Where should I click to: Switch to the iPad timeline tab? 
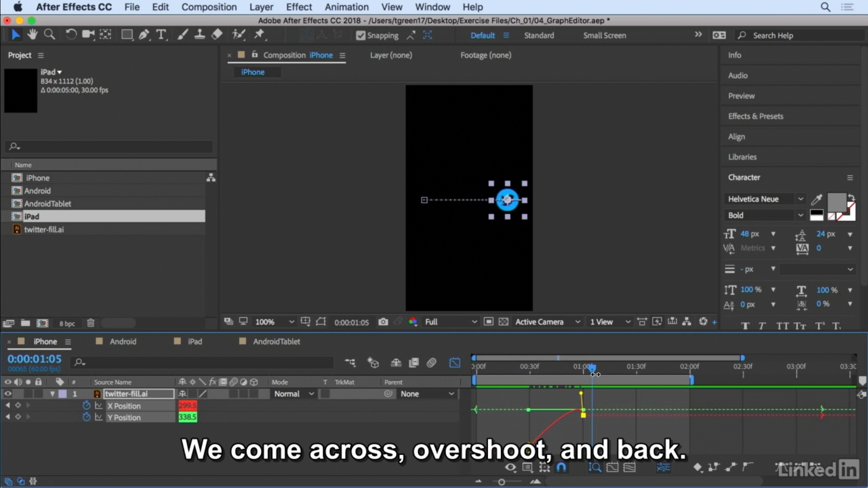point(195,342)
